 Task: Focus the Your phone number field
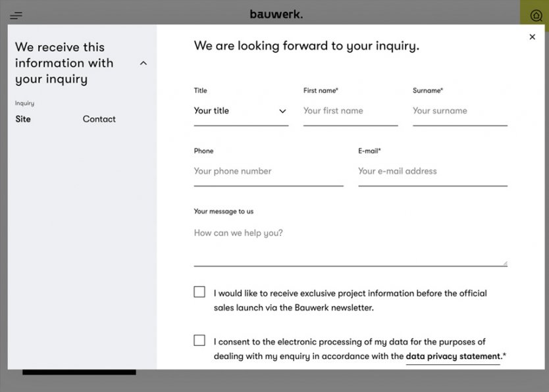268,172
